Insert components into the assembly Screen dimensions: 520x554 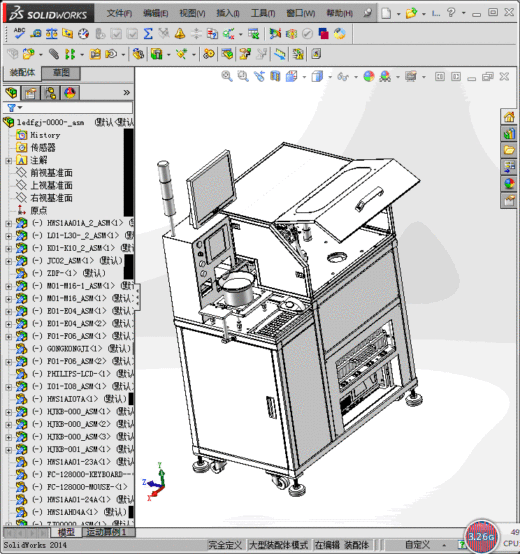pos(29,54)
